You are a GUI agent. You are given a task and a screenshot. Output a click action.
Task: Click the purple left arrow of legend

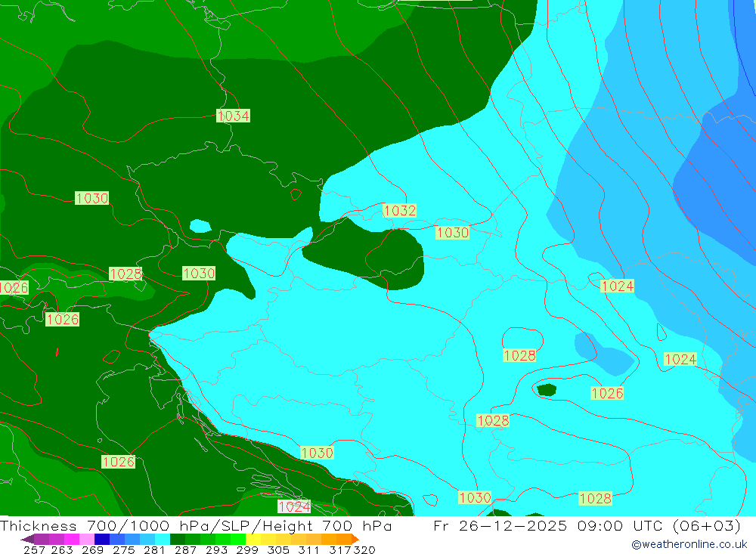27,539
